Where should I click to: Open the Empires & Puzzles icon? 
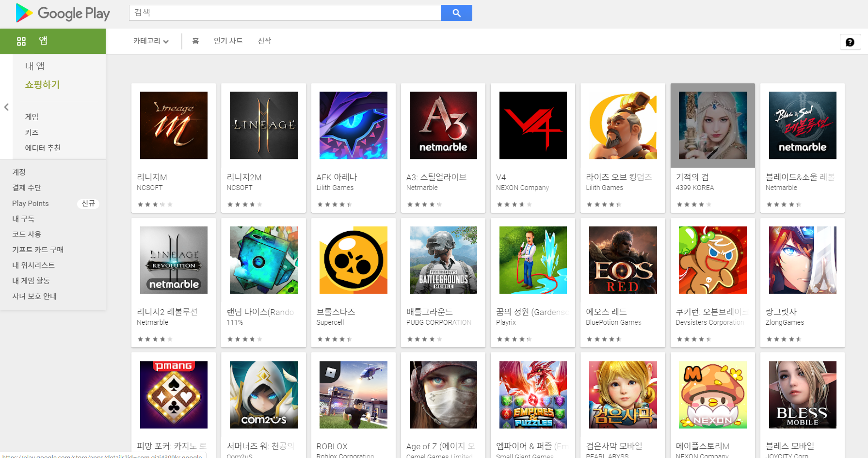coord(533,395)
